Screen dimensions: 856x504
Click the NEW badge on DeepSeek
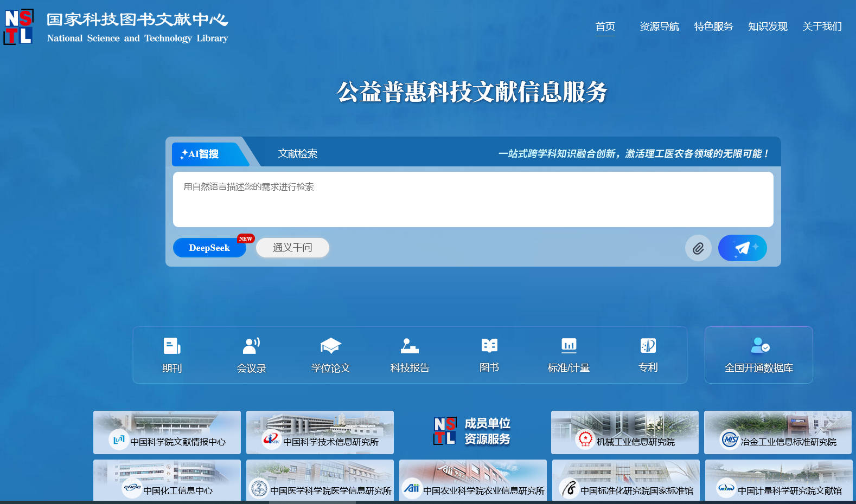(x=246, y=238)
